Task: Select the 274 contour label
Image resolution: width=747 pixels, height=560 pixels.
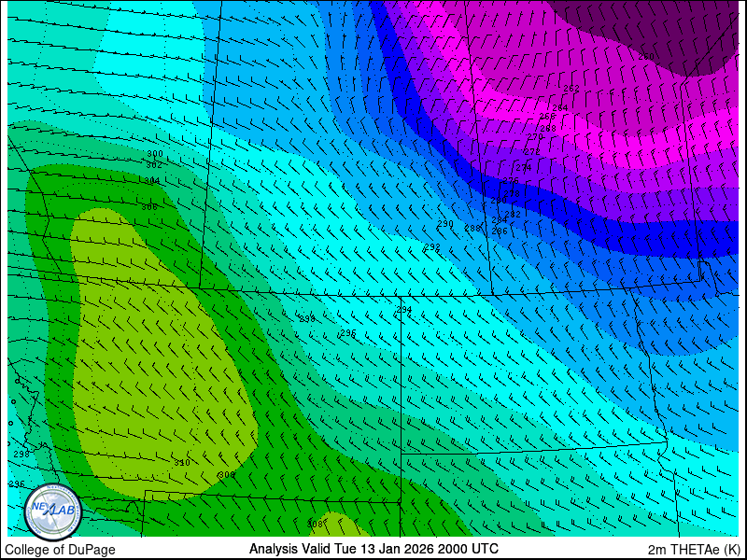Action: (x=524, y=168)
